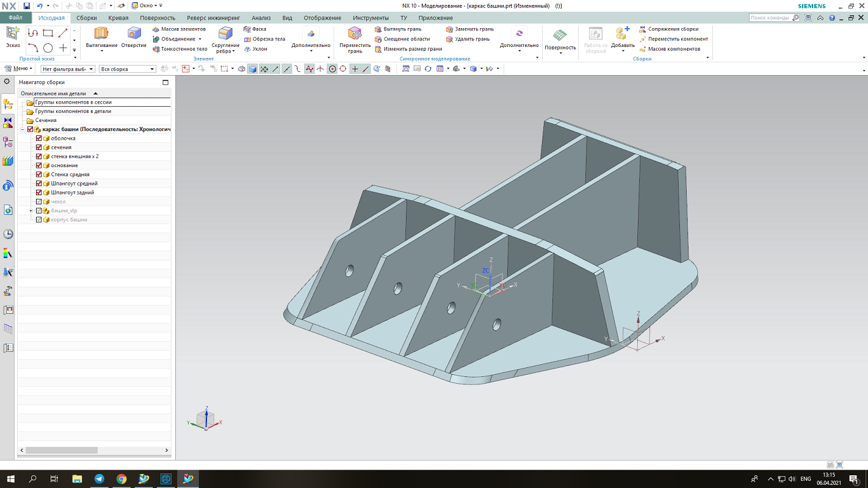868x488 pixels.
Task: Click the Удалить грань button
Action: [468, 39]
